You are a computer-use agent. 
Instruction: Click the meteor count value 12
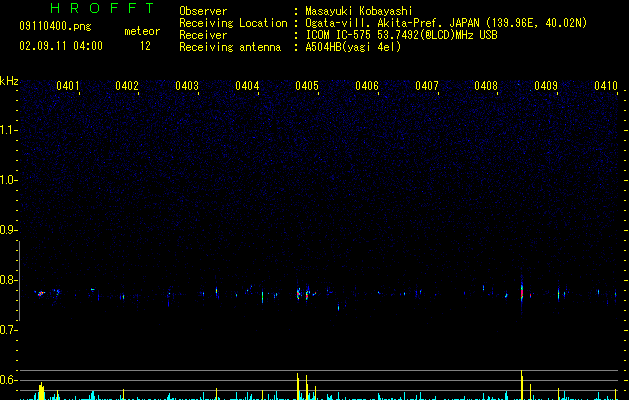(145, 46)
